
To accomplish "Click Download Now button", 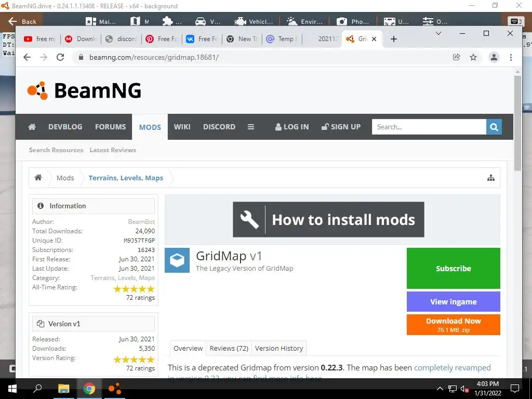I will pyautogui.click(x=453, y=325).
